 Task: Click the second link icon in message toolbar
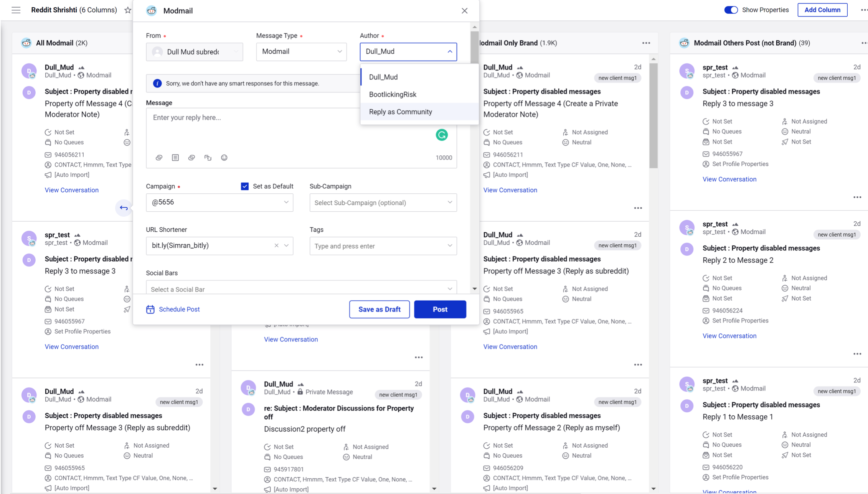tap(191, 158)
